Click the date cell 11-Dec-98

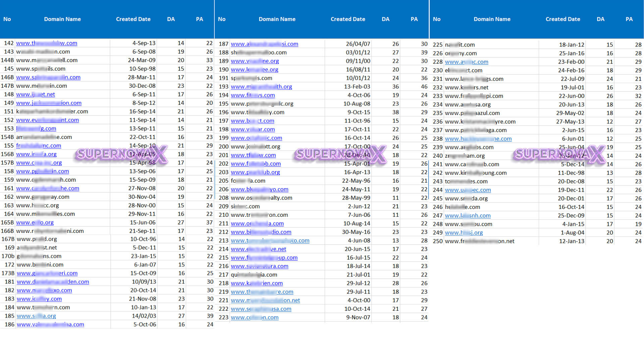point(571,173)
